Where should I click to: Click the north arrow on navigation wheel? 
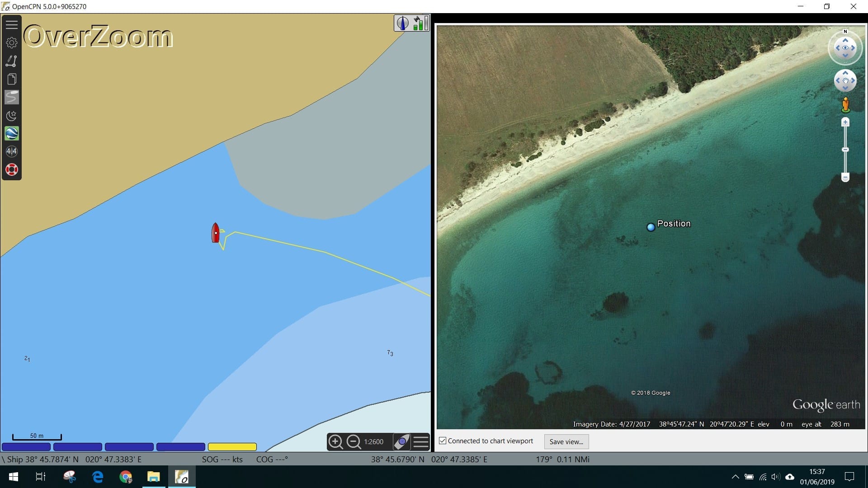[x=845, y=32]
